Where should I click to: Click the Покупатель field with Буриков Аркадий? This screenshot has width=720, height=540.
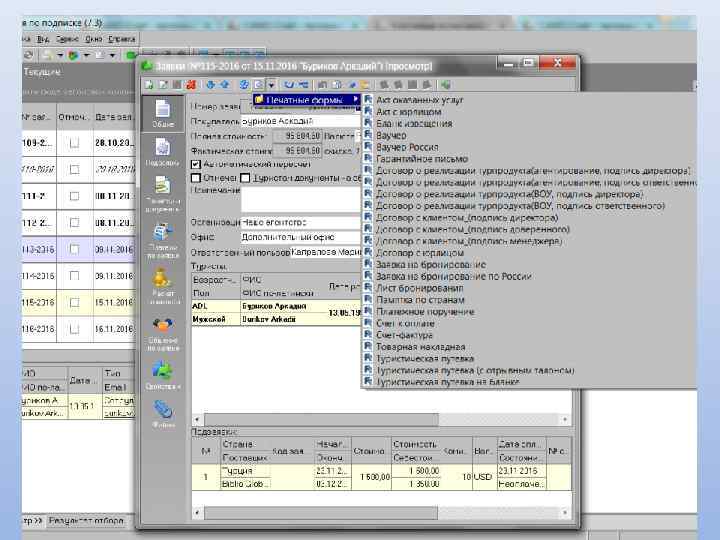coord(300,121)
